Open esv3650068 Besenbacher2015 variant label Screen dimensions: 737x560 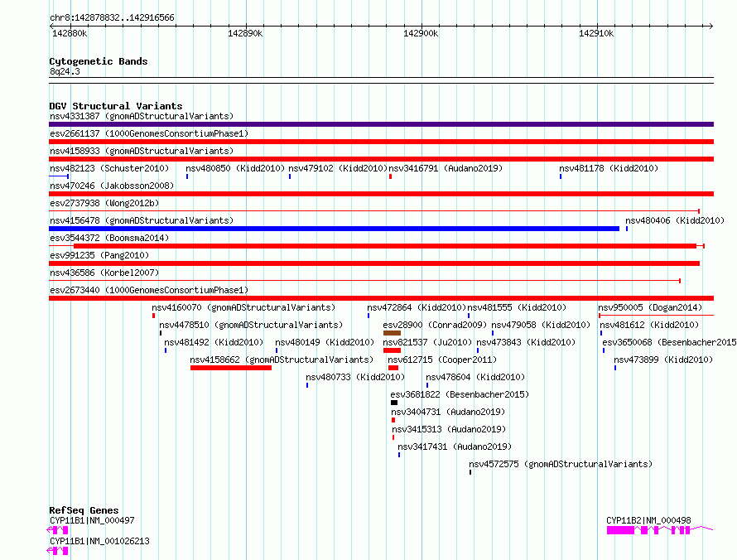coord(669,342)
